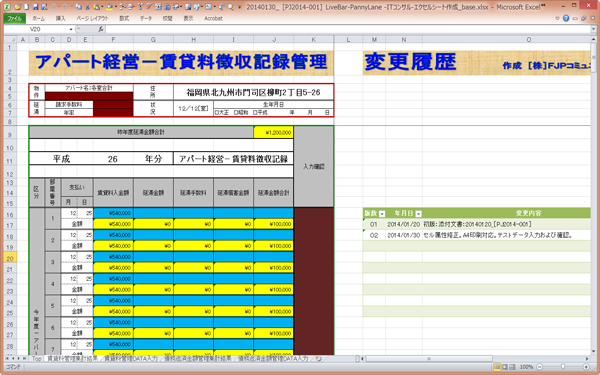Image resolution: width=600 pixels, height=375 pixels.
Task: Click the magnifier zoom icon in Quick Access
Action: (230, 7)
